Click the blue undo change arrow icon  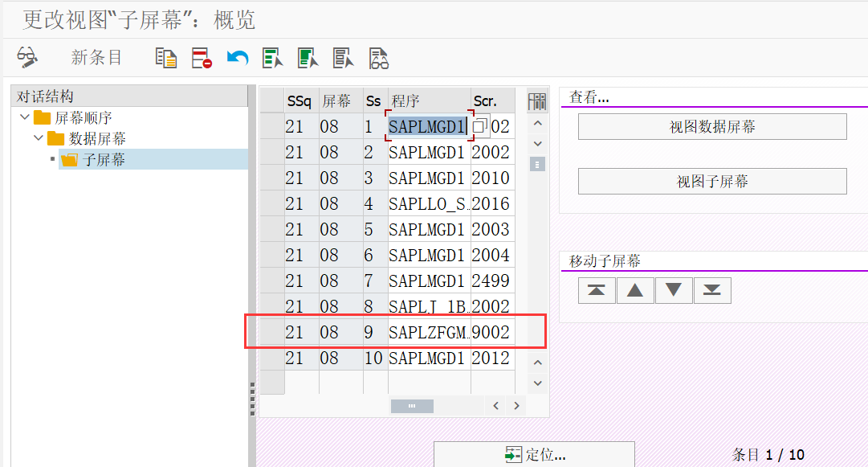(238, 58)
